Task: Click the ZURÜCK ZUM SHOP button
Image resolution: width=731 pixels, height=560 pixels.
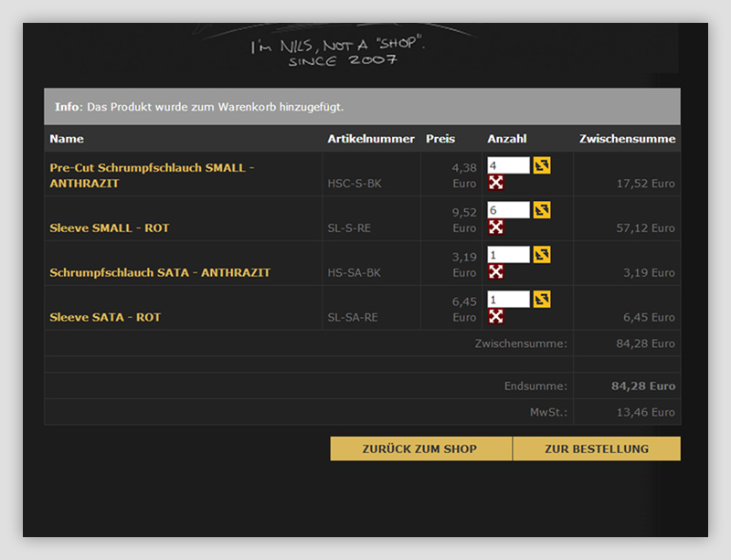Action: 420,449
